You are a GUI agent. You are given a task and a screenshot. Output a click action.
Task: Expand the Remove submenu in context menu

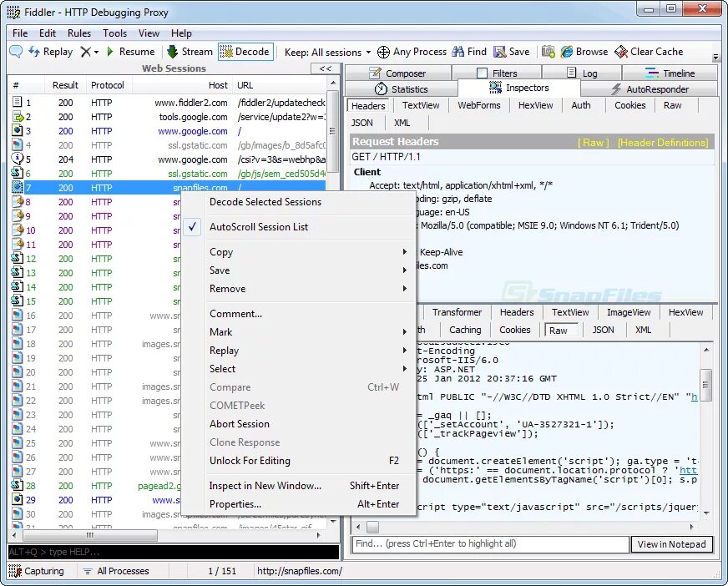click(299, 289)
